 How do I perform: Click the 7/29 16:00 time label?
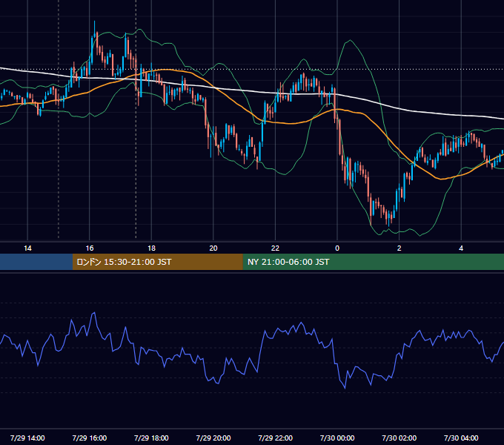click(90, 438)
